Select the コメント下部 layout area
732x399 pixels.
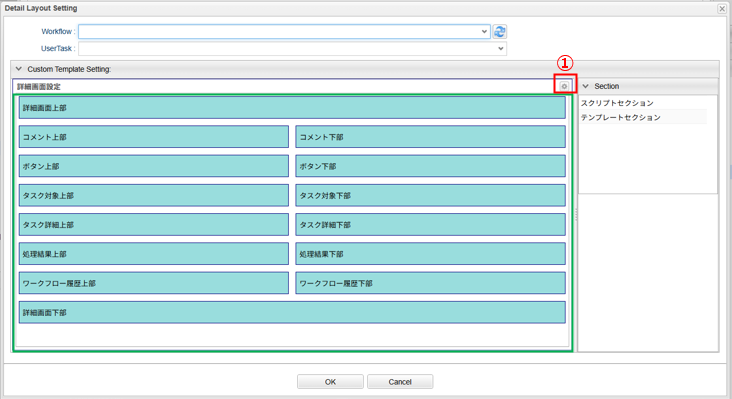tap(430, 137)
